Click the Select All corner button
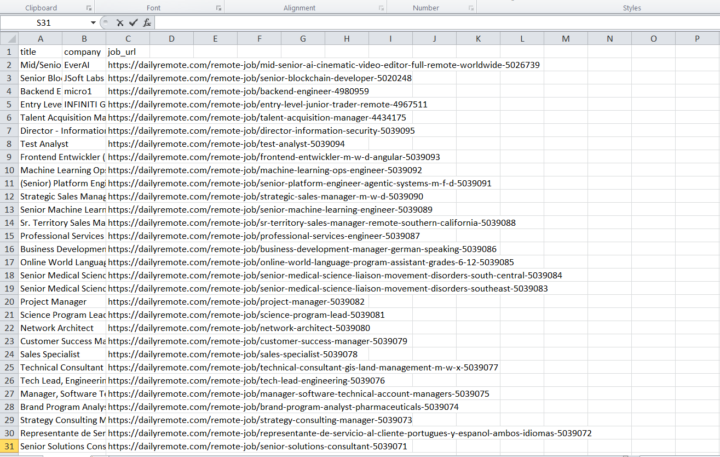This screenshot has height=457, width=720. tap(9, 39)
